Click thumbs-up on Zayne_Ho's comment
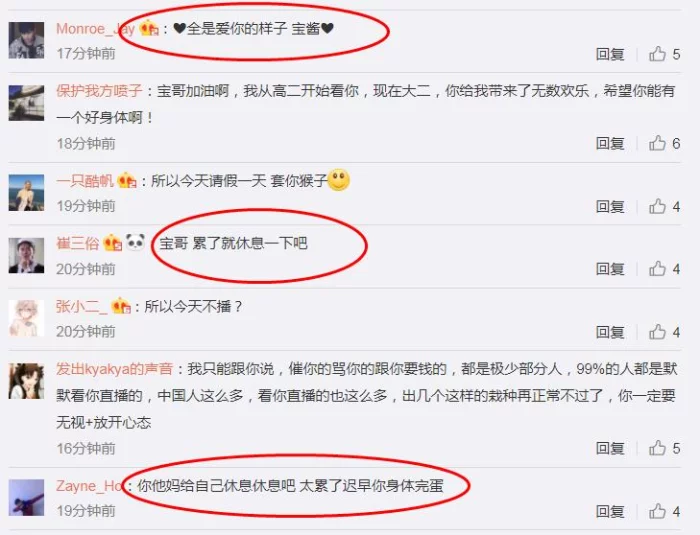Viewport: 700px width, 535px height. click(x=657, y=511)
